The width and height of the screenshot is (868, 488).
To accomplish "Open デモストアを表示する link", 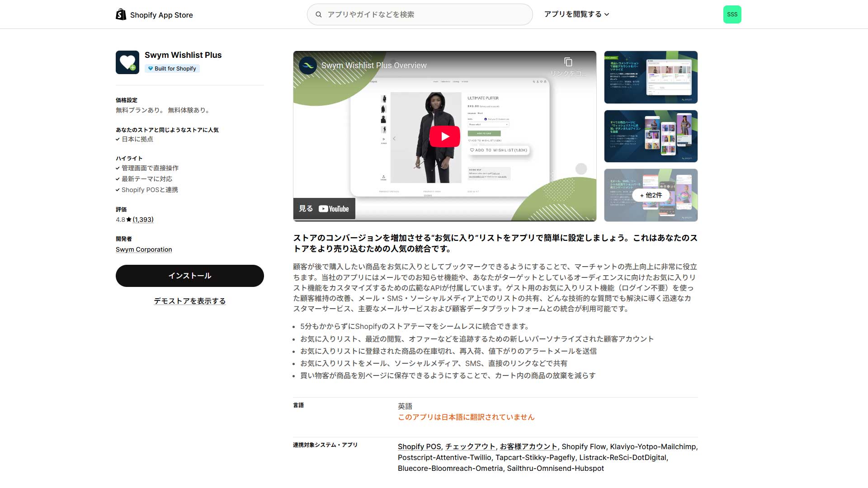I will click(190, 301).
